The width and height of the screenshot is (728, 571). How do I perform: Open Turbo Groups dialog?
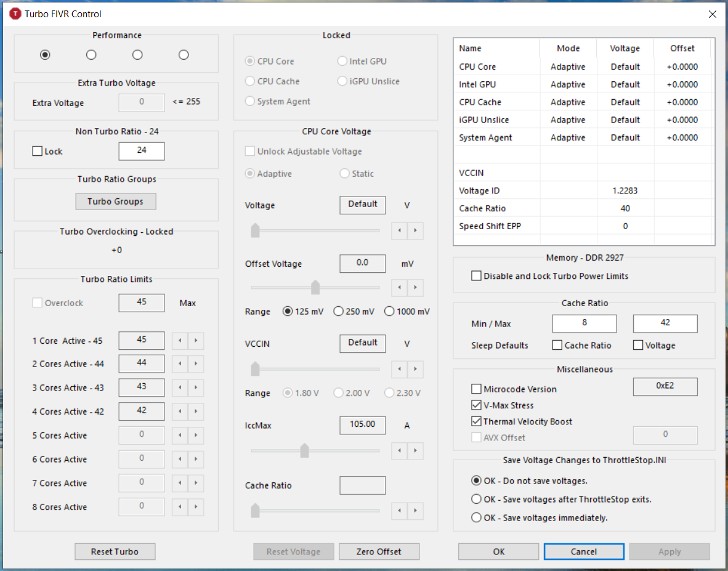(116, 201)
